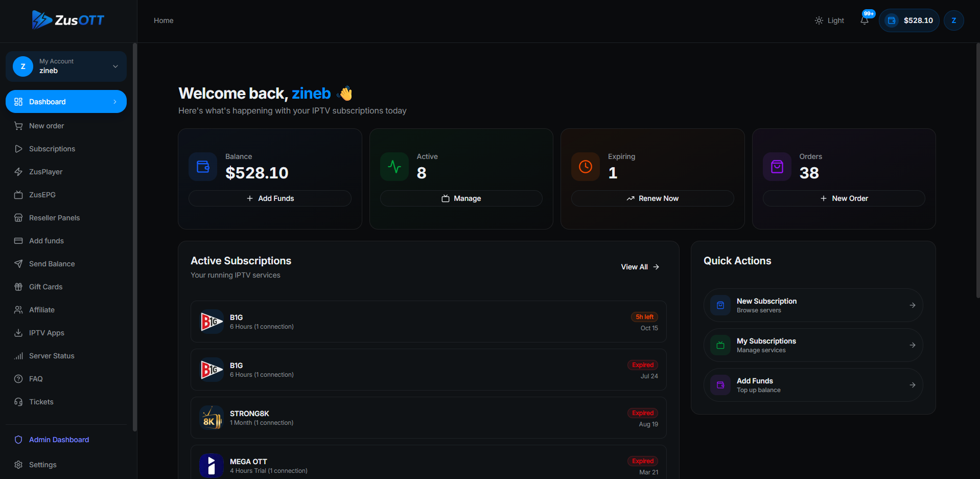Open the Affiliate menu item

[66, 310]
